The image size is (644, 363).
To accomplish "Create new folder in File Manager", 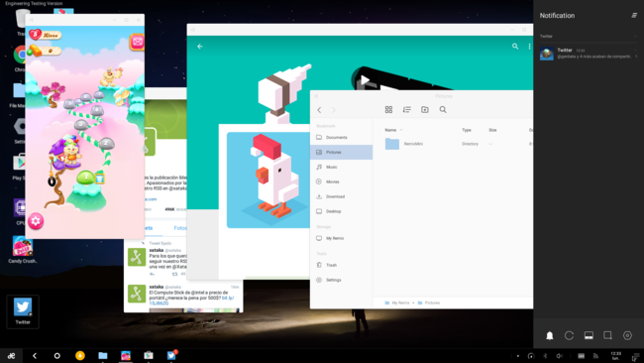I will pyautogui.click(x=425, y=110).
